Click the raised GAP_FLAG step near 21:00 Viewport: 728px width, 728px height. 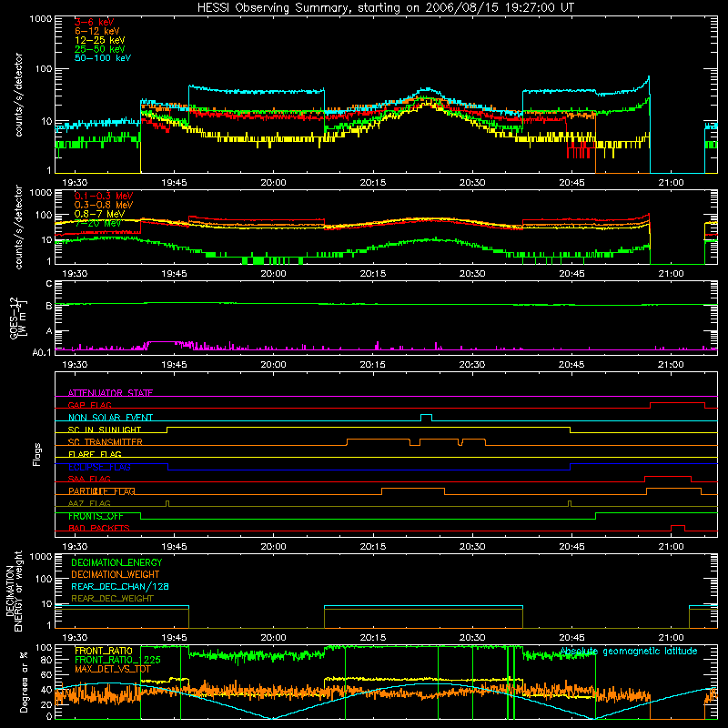677,403
